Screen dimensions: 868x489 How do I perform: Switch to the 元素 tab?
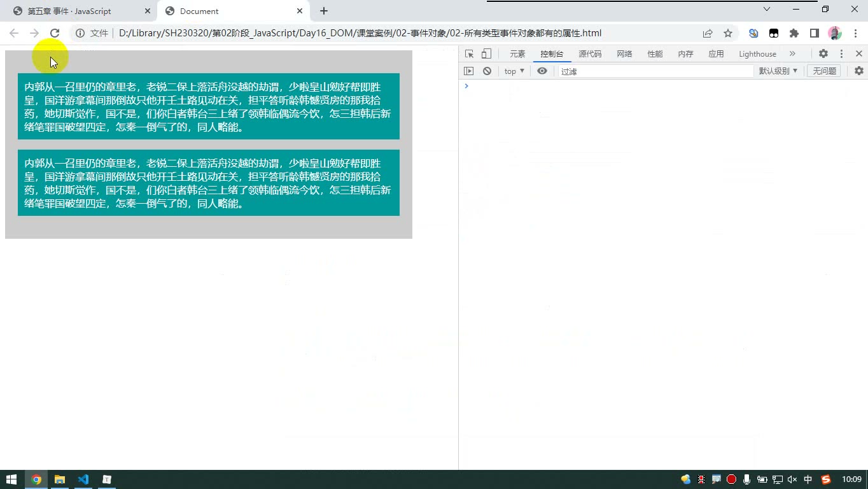click(x=517, y=54)
